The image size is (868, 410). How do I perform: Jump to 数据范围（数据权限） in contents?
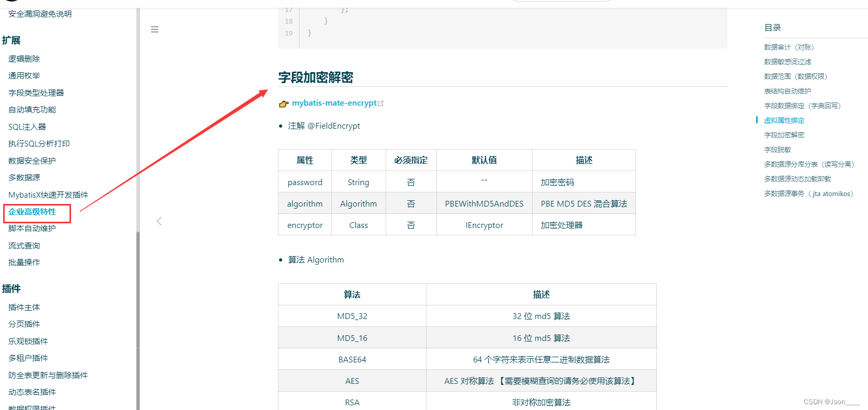pyautogui.click(x=795, y=76)
